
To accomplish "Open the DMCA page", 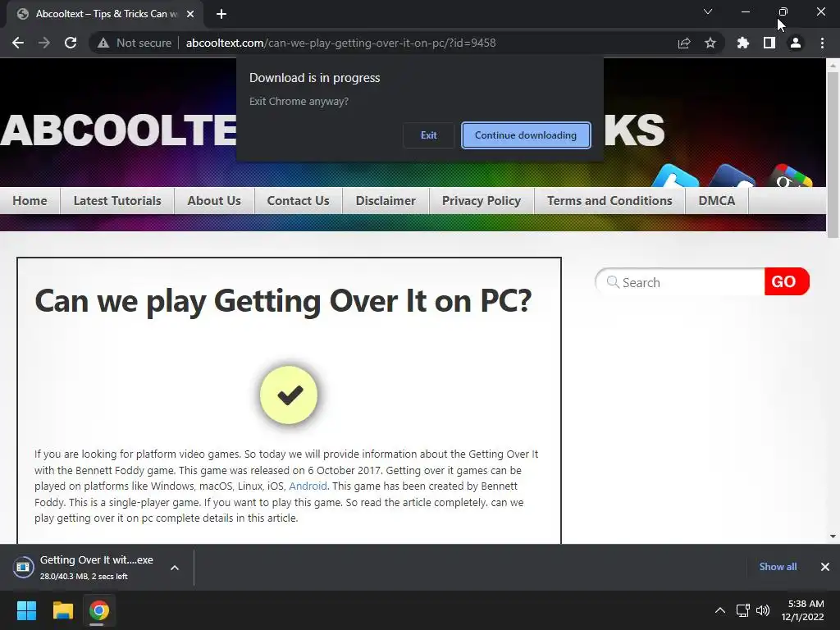I will (x=717, y=201).
